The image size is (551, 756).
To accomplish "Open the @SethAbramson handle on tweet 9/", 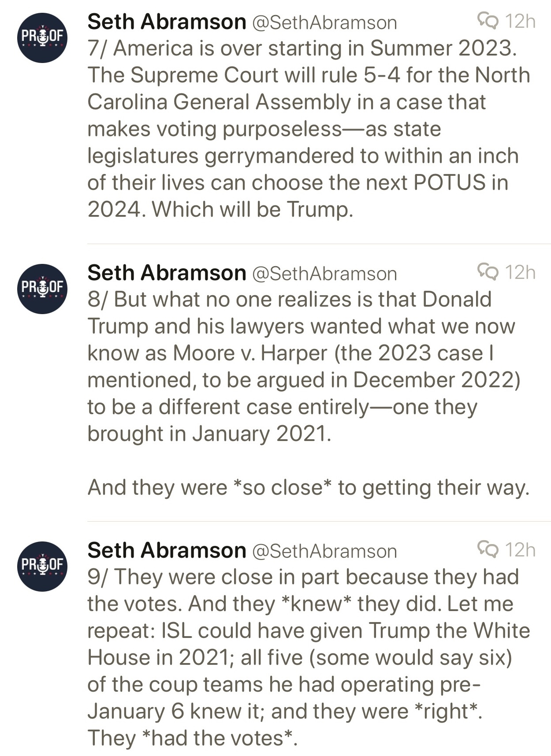I will (x=324, y=552).
